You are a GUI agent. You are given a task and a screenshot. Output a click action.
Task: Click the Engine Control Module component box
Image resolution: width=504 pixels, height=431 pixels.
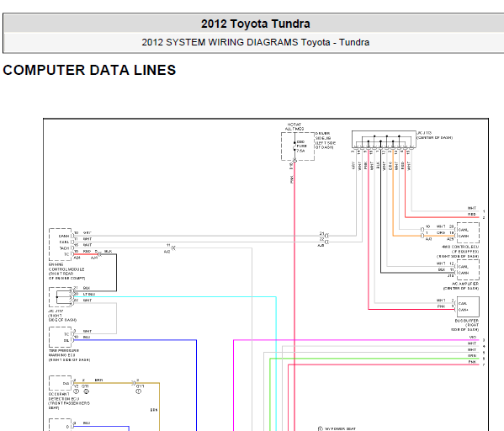tap(60, 244)
